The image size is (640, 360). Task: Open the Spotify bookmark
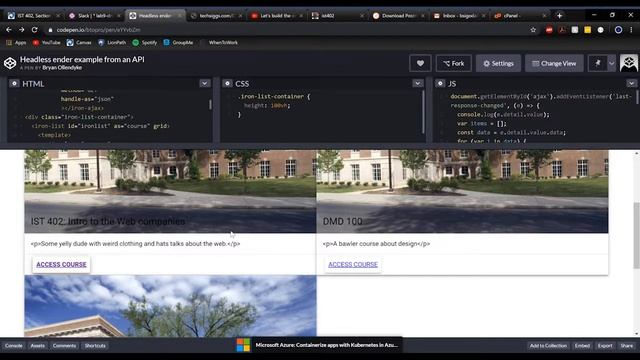pos(144,42)
